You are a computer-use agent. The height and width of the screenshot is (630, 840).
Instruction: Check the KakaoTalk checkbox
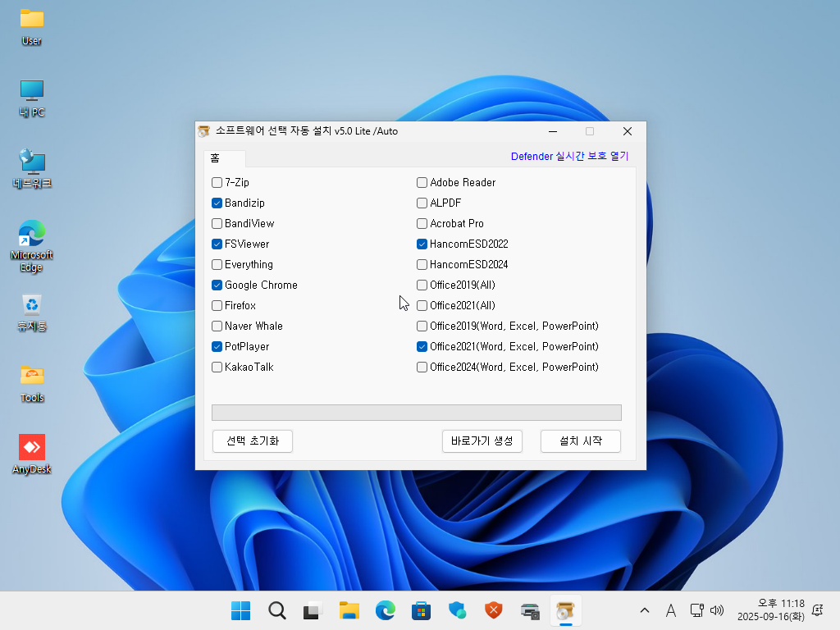217,367
